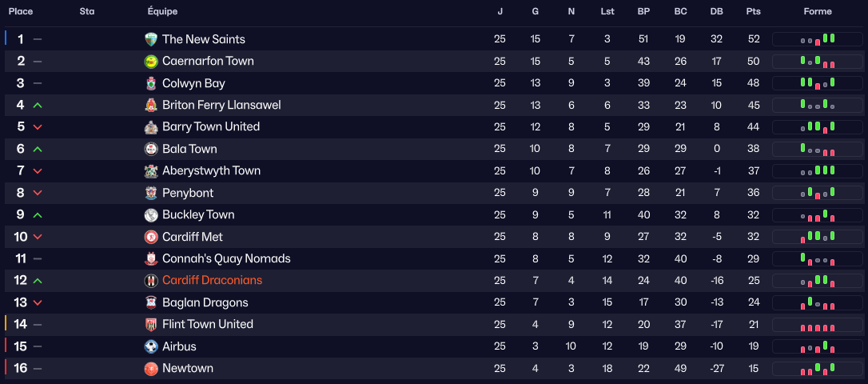Open Penybont team link
This screenshot has width=868, height=384.
pos(187,193)
